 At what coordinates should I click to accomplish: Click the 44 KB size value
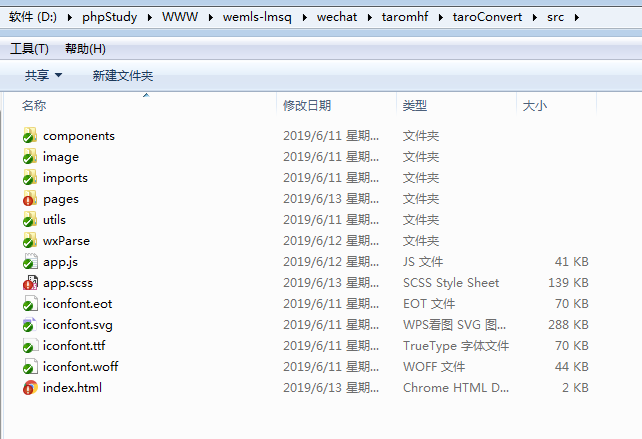572,367
